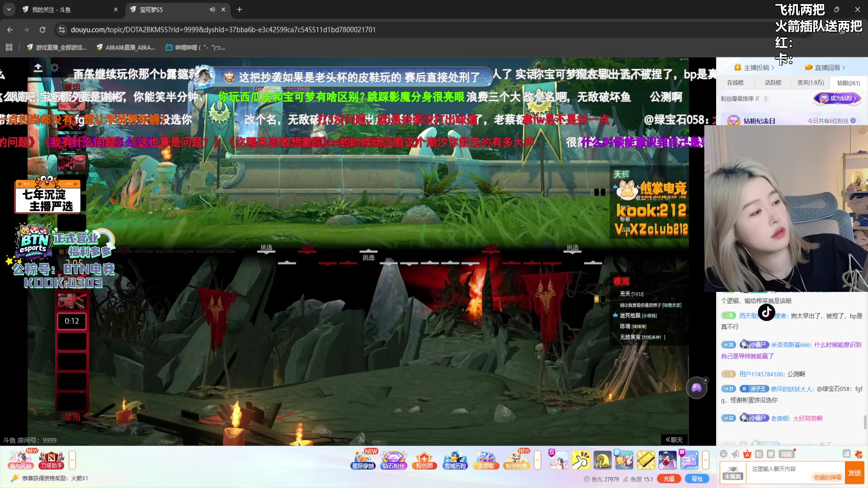Viewport: 868px width, 488px height.
Task: Open the emoji picker in chat
Action: pyautogui.click(x=723, y=454)
